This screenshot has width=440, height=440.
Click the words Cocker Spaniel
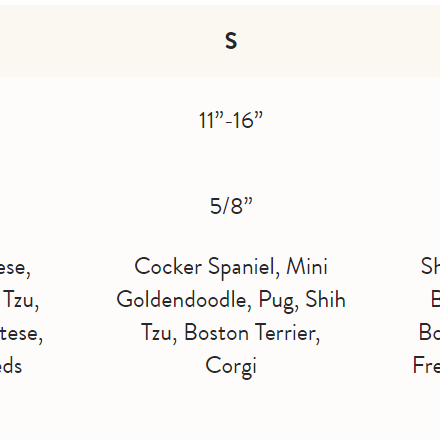point(207,268)
